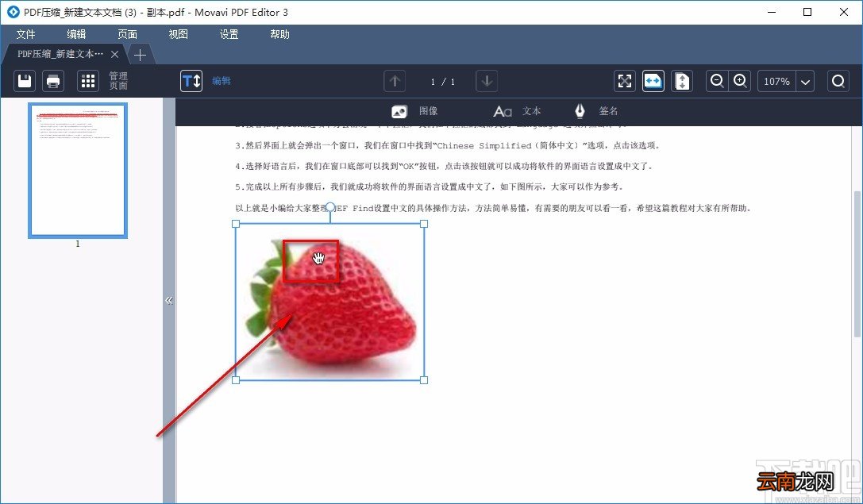Enable fit-to-page height view mode
The height and width of the screenshot is (504, 863).
coord(682,82)
